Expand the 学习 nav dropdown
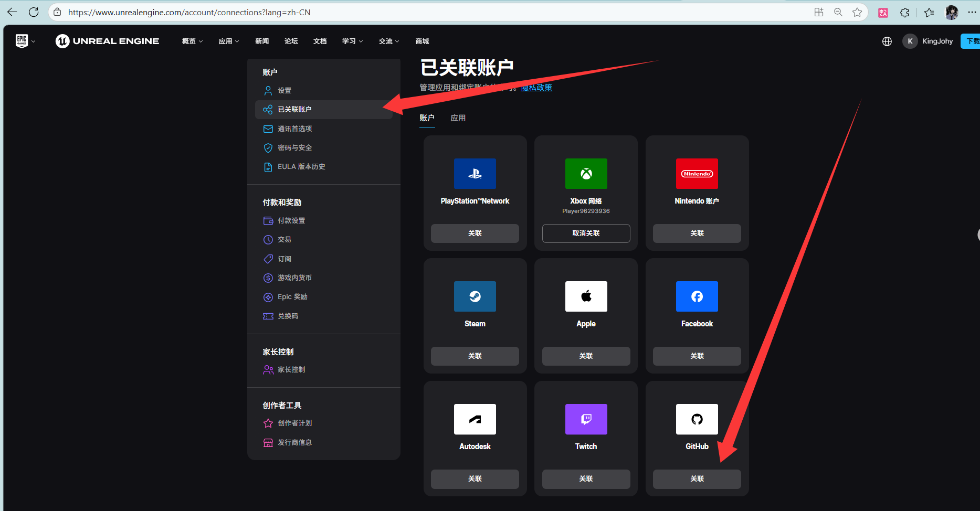The image size is (980, 511). 352,41
